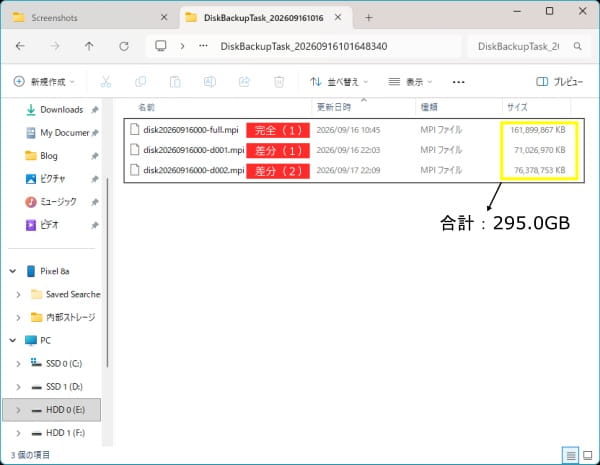Open ビデオ in the sidebar
Image resolution: width=600 pixels, height=465 pixels.
42,225
